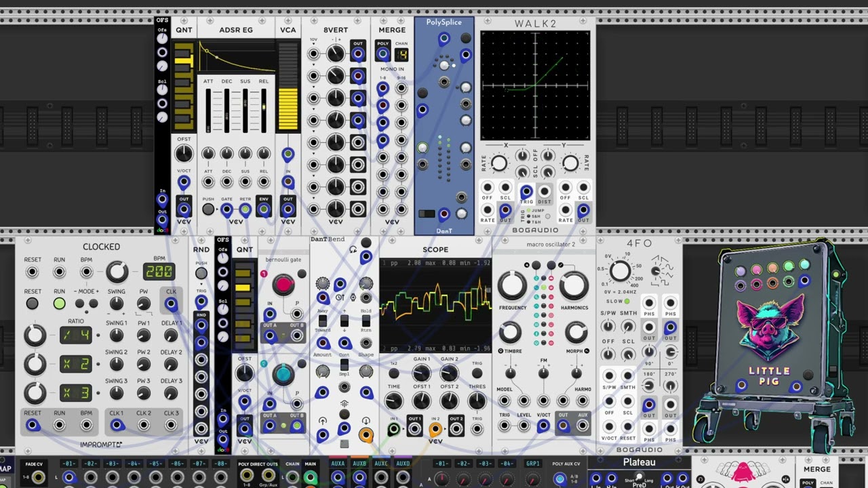The image size is (868, 488).
Task: Click the yellow VCA level slider
Action: pyautogui.click(x=288, y=86)
